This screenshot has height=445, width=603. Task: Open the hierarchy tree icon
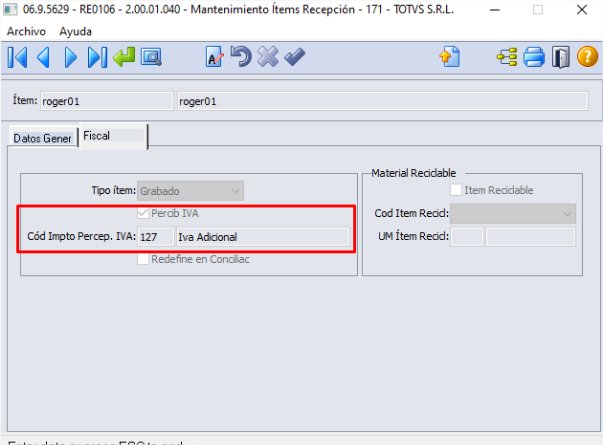pyautogui.click(x=507, y=57)
